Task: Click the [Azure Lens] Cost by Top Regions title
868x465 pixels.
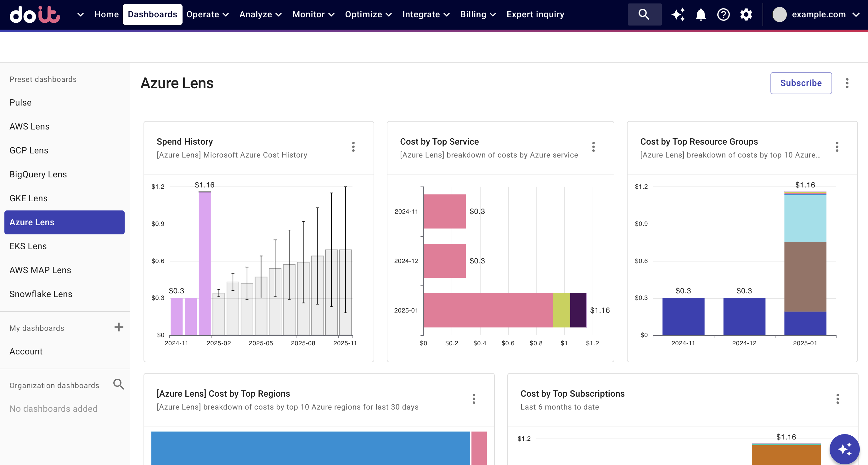Action: [x=223, y=393]
